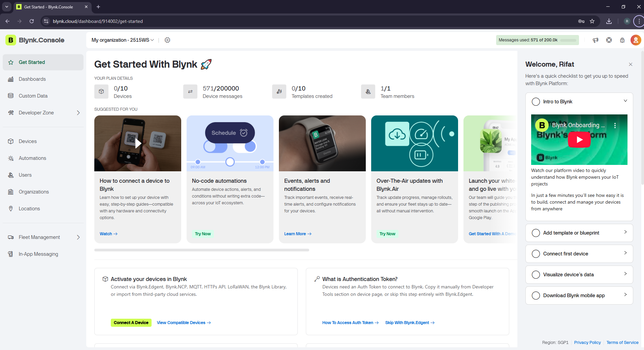Open the browser downloads icon
Screen dimensions: 644x350
tap(609, 21)
